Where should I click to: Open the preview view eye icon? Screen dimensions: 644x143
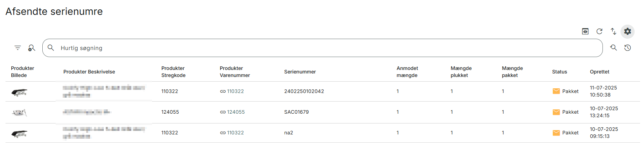point(585,31)
